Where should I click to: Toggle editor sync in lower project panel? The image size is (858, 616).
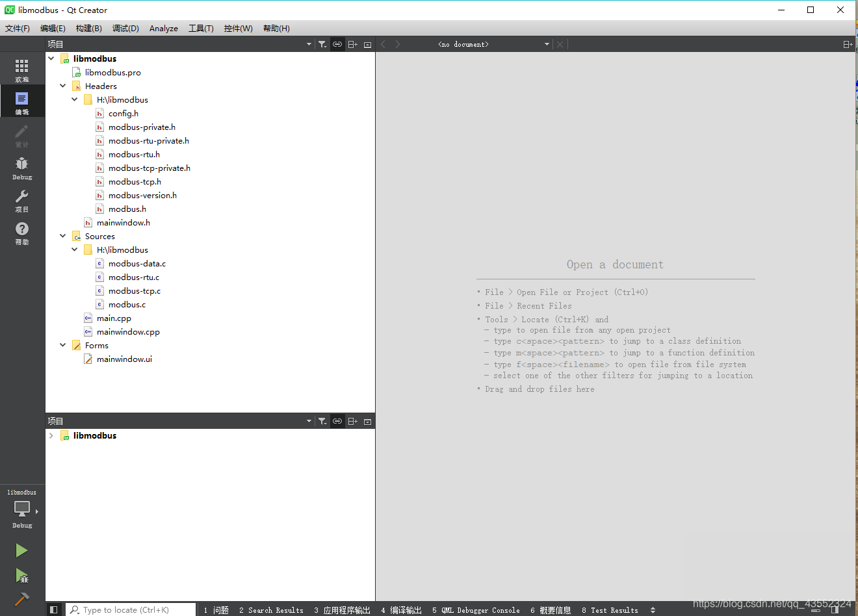tap(337, 421)
